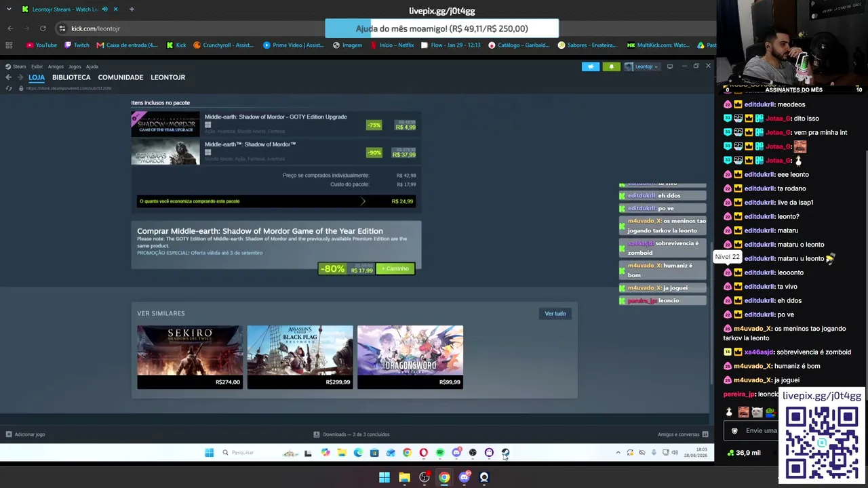Open the Assassin's Creed Black Flag thumbnail

300,357
